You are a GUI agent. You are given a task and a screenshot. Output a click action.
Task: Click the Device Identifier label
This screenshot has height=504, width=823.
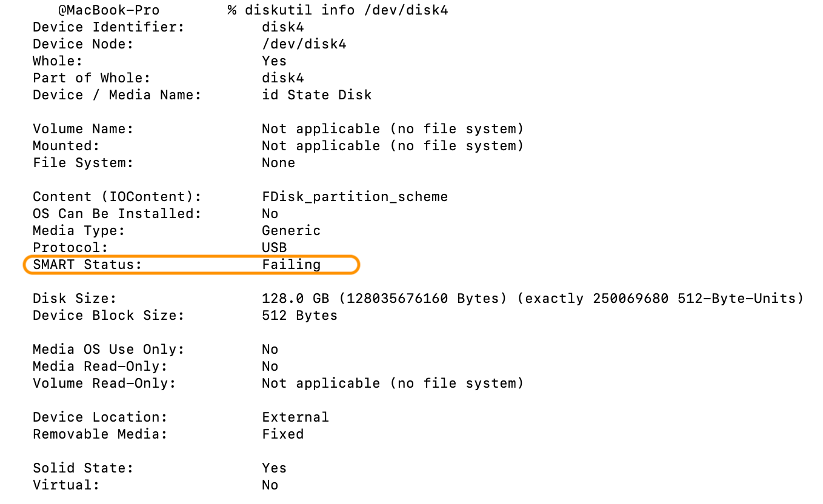[108, 27]
